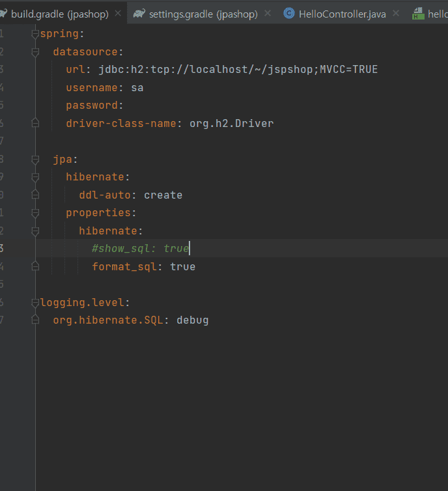The height and width of the screenshot is (491, 448).
Task: Close the build.gradle (jpashop) tab
Action: point(117,13)
